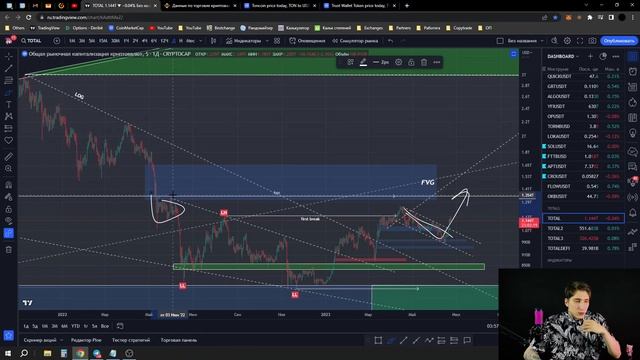The height and width of the screenshot is (360, 640).
Task: Delete selected drawing with floating toolbar trash
Action: click(424, 62)
